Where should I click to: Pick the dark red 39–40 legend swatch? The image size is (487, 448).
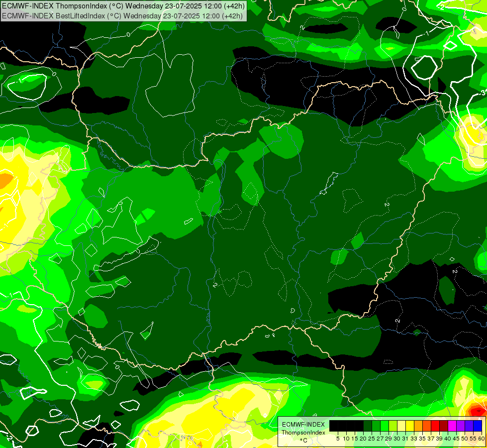444,426
